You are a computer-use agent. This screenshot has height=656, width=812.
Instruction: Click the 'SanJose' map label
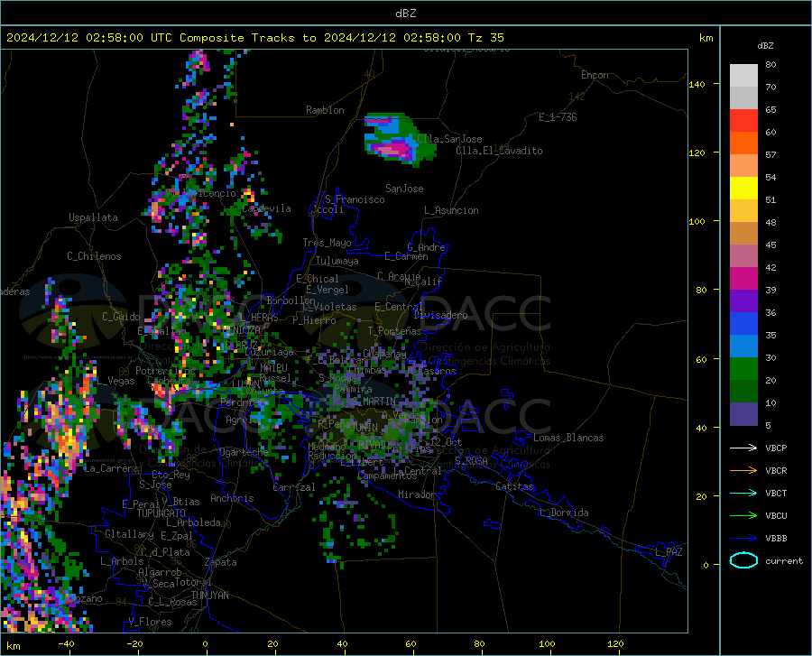pyautogui.click(x=404, y=189)
